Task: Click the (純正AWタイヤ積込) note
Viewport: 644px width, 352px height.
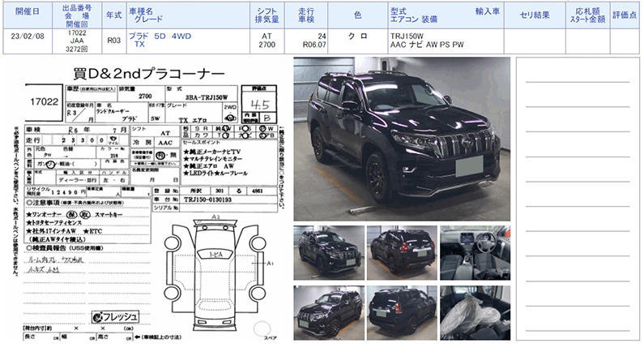Action: [x=56, y=239]
